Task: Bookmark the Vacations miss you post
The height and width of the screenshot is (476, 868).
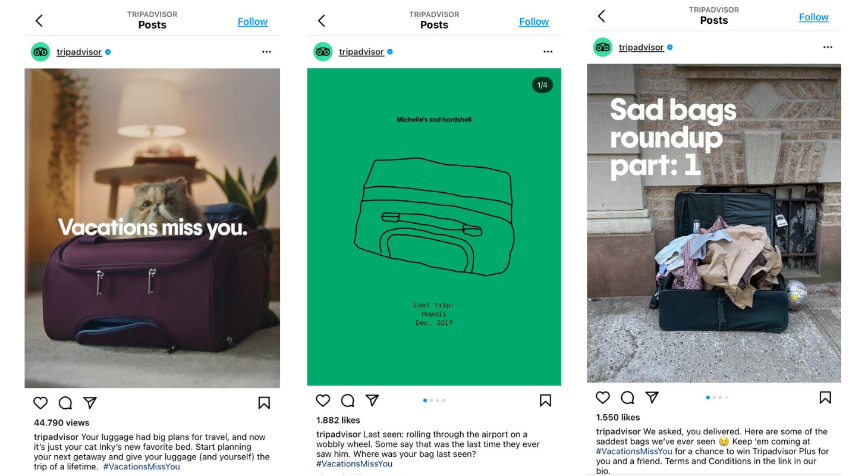Action: point(264,403)
